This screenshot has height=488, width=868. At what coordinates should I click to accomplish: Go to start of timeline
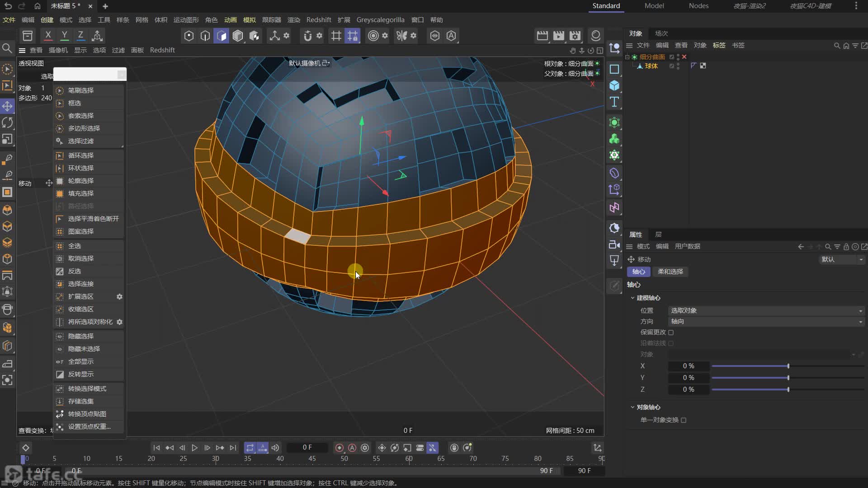coord(156,448)
